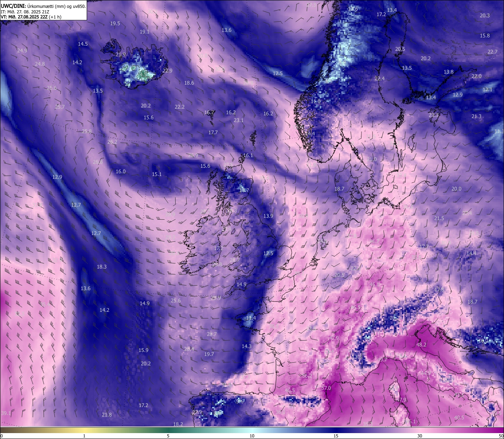
Task: Click the value 20.3 in the top-right corner
Action: pos(485,16)
